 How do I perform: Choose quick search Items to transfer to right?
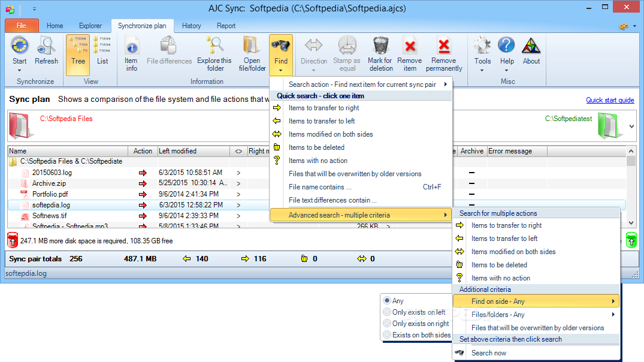361,108
